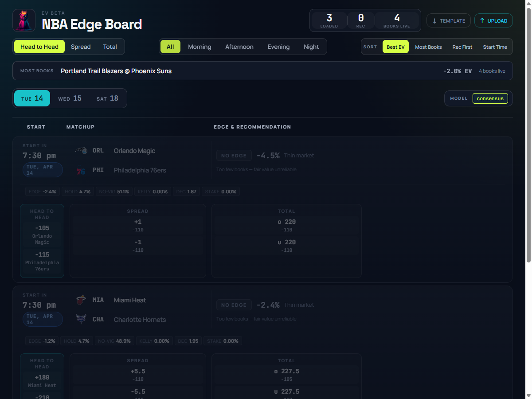Select the WED 15 date
The image size is (532, 399).
pos(70,98)
